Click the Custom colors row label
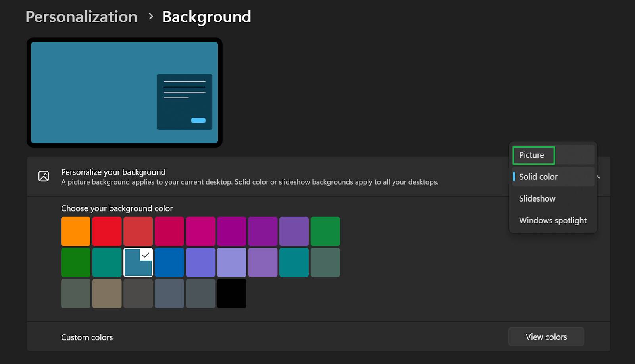This screenshot has width=635, height=364. click(87, 337)
